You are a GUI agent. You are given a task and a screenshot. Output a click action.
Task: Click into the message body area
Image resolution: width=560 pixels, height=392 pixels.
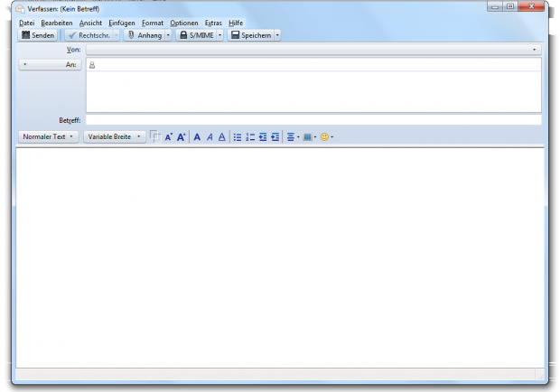(x=280, y=257)
